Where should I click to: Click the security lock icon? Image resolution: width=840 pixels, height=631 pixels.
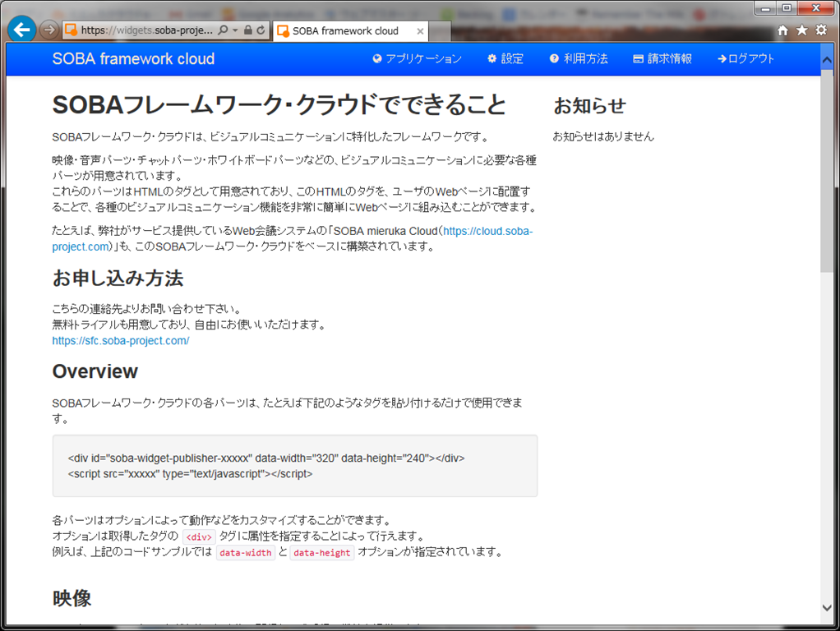pos(248,30)
